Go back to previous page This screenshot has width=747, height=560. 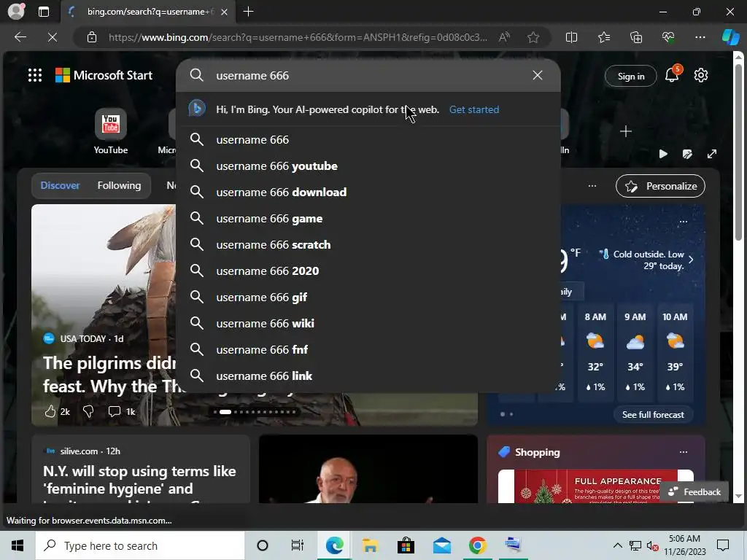(20, 37)
